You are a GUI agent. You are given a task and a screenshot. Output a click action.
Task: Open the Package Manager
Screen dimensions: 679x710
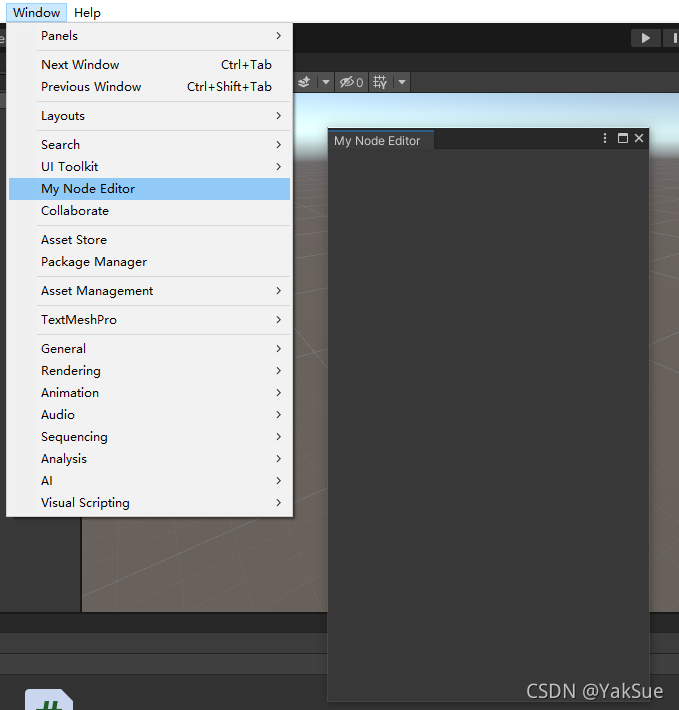[149, 262]
